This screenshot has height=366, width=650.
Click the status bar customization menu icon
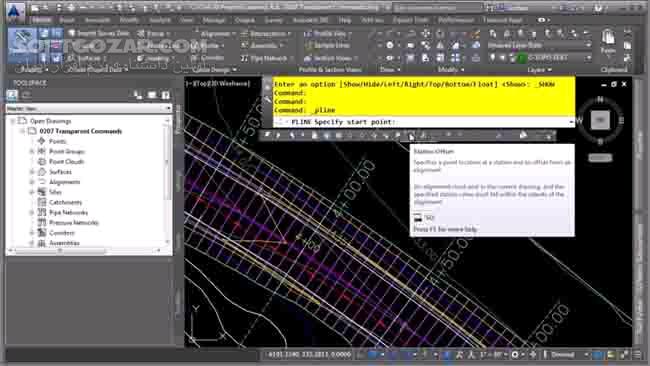point(637,355)
